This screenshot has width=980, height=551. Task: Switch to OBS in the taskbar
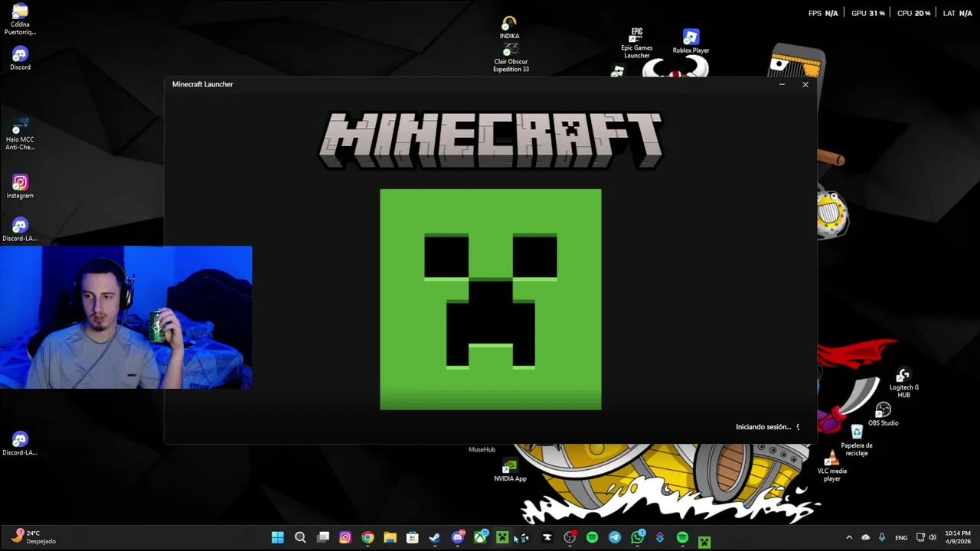[x=570, y=538]
